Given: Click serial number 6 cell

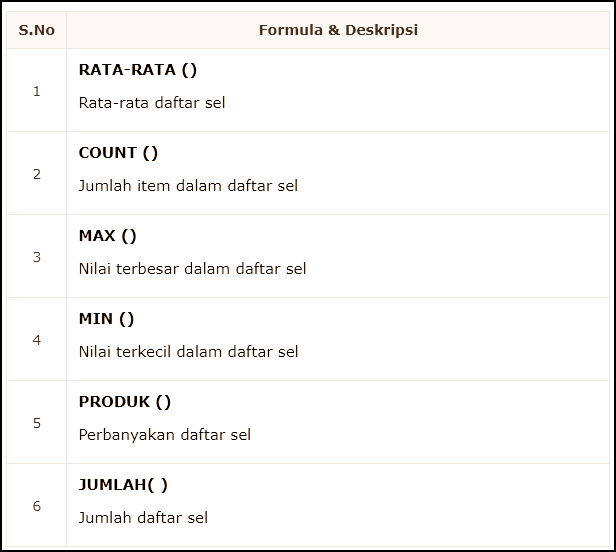Looking at the screenshot, I should [37, 506].
